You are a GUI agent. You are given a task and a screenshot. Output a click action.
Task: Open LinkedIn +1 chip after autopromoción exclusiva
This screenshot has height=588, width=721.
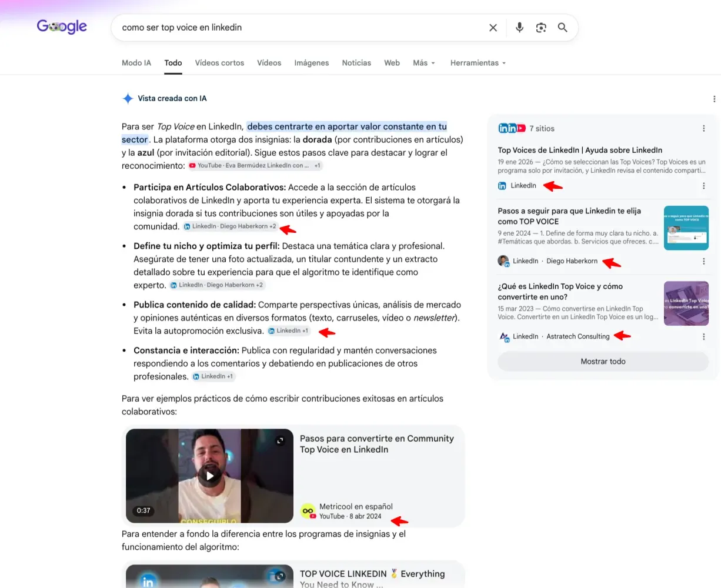tap(288, 331)
